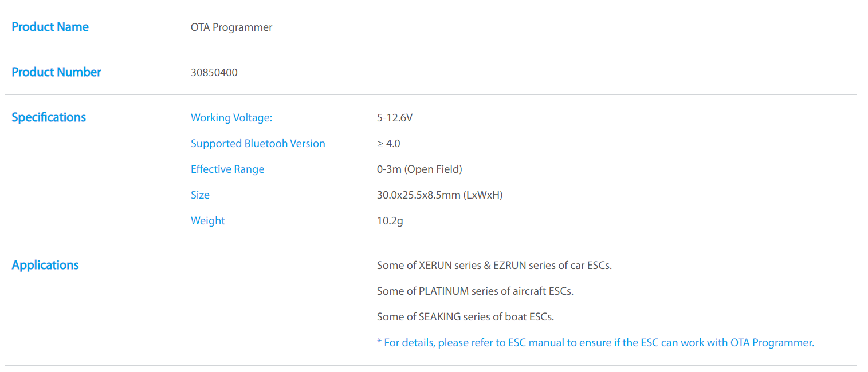Screen dimensions: 868x372
Task: Click the blue ESC manual note text
Action: click(x=595, y=343)
